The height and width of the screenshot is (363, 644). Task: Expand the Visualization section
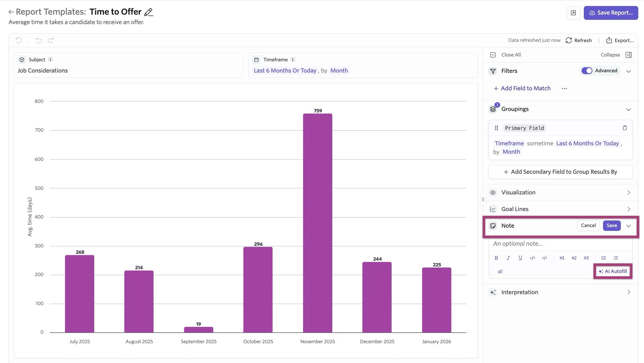(560, 192)
